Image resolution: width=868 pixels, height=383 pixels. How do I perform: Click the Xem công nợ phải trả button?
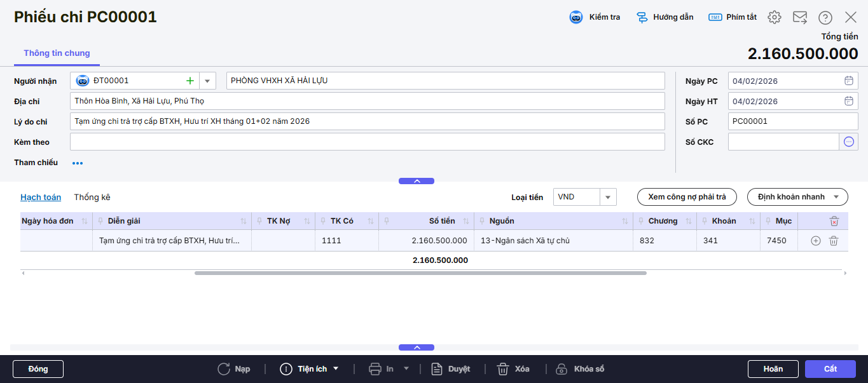[687, 197]
